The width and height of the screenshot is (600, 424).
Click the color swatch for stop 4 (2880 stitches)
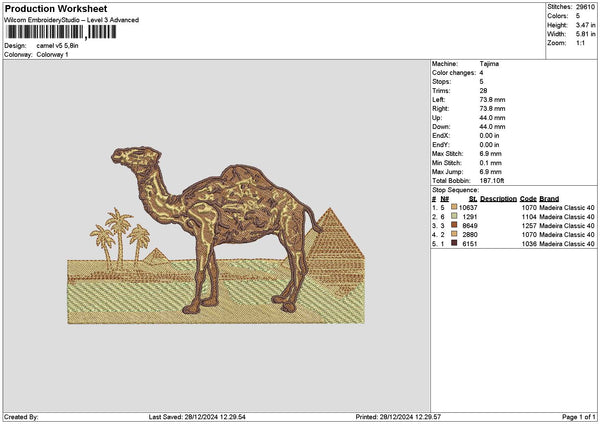(454, 234)
